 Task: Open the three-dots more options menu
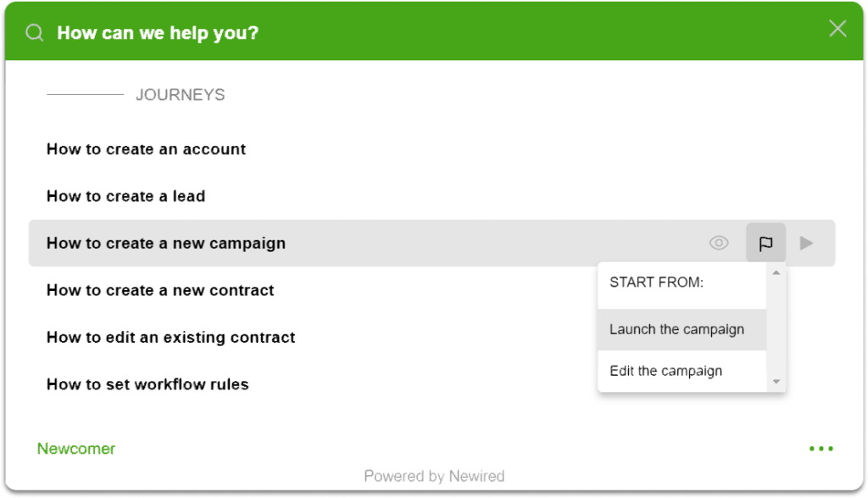(x=821, y=449)
